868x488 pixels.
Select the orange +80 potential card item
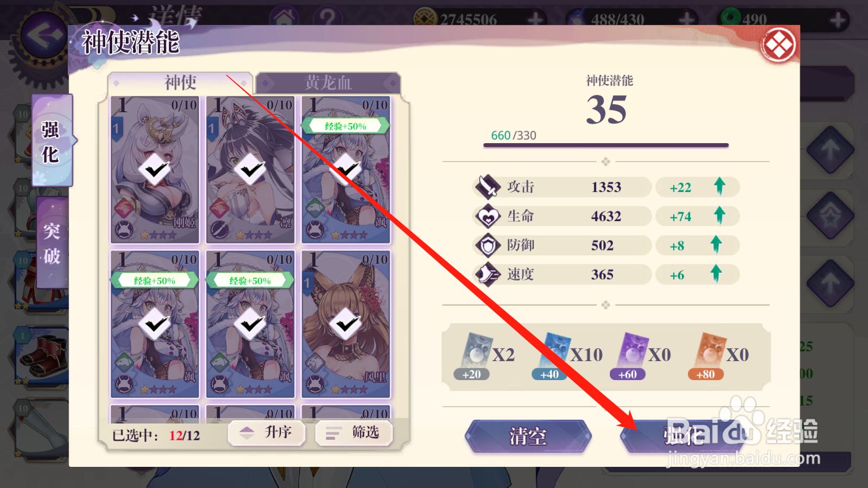coord(708,356)
